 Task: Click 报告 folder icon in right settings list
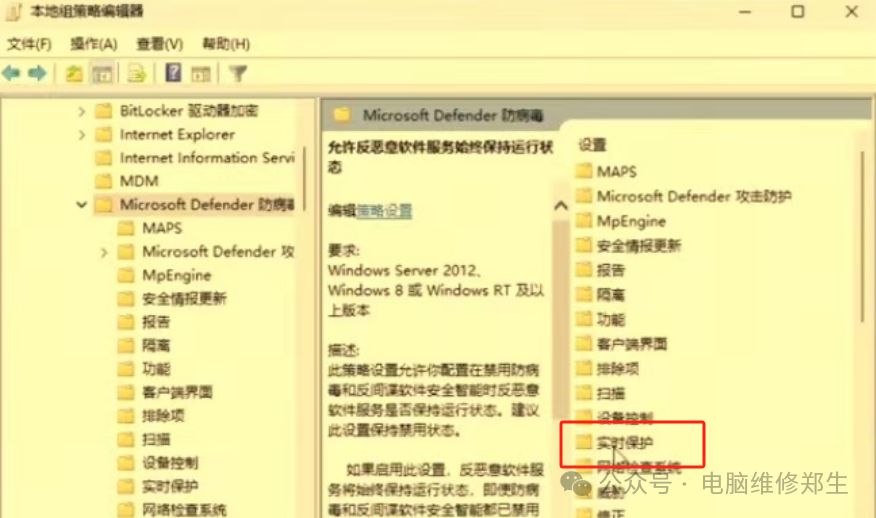584,270
